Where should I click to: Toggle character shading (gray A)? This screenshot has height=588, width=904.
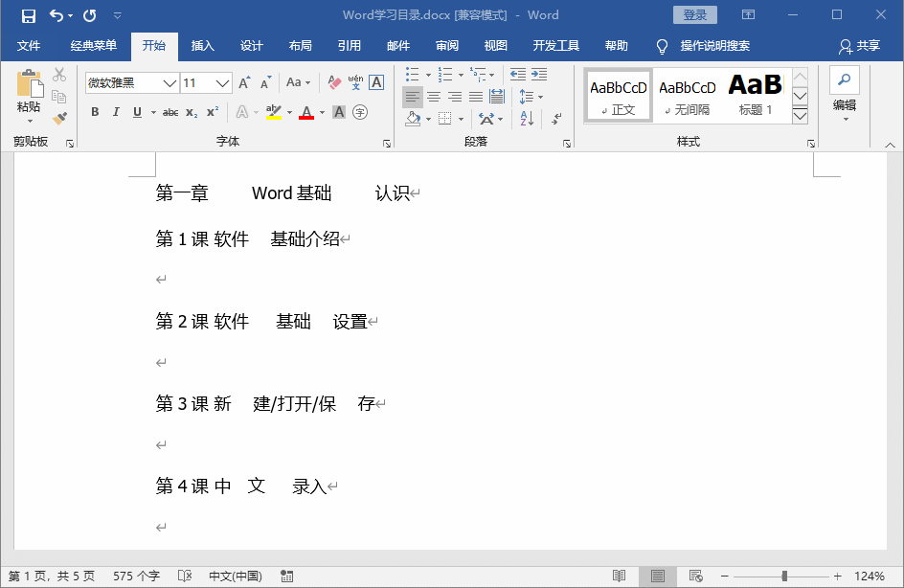339,112
